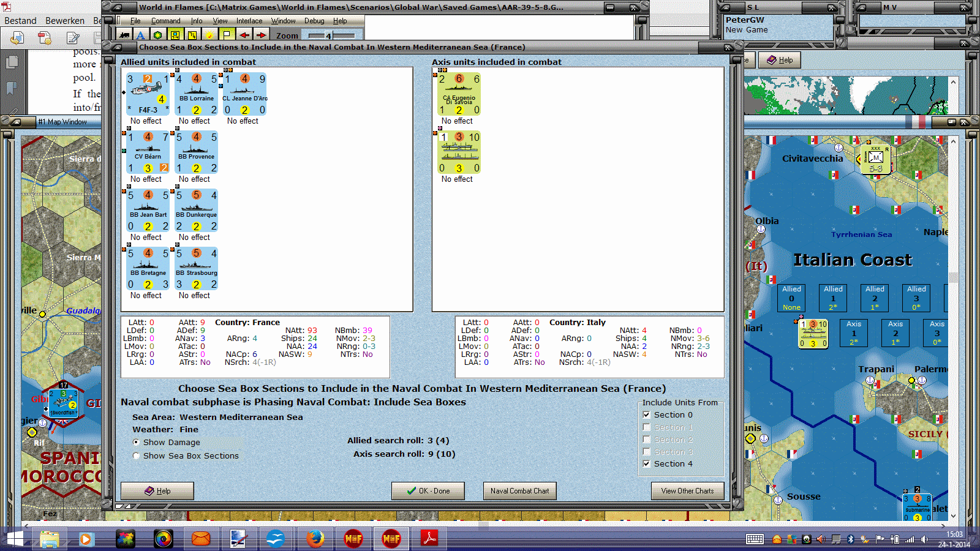Click the 'Allied search roll: 3 (4)' text

(398, 441)
